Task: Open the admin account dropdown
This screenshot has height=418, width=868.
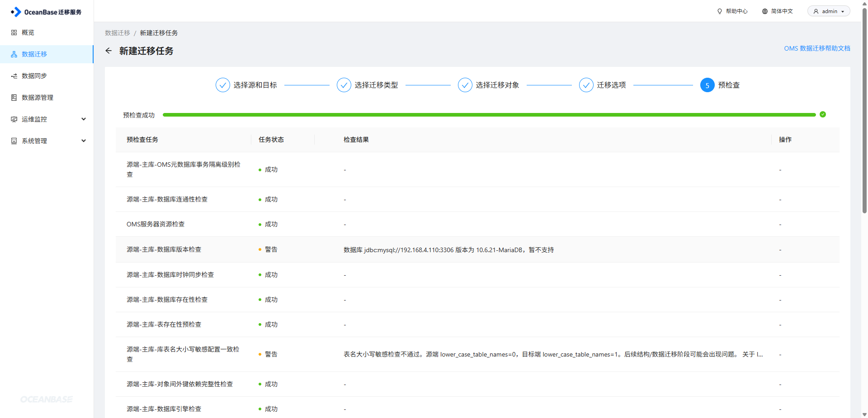Action: pos(828,11)
